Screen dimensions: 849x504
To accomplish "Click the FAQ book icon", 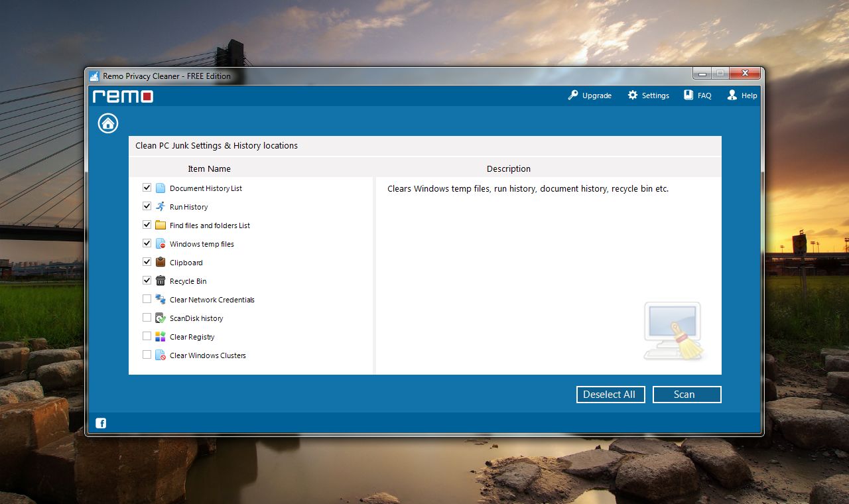I will tap(688, 95).
